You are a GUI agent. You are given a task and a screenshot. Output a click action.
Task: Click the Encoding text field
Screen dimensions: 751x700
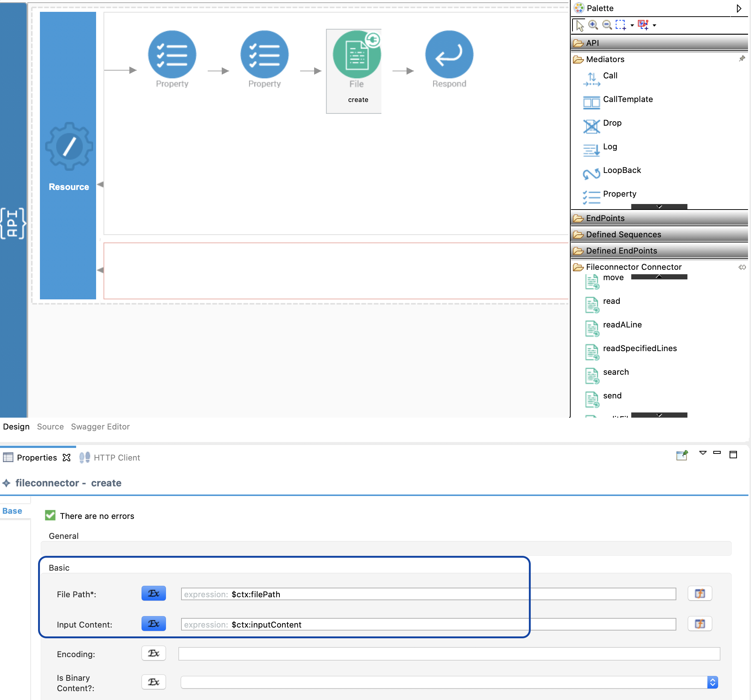pos(449,654)
